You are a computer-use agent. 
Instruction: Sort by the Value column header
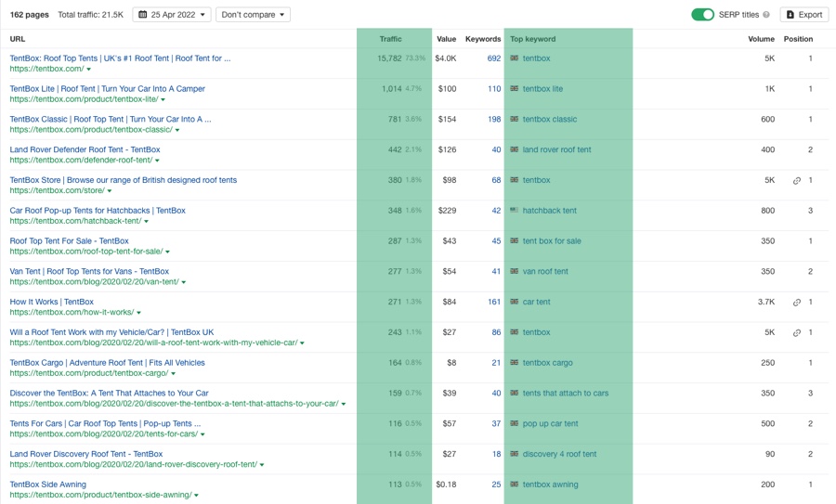click(x=446, y=39)
